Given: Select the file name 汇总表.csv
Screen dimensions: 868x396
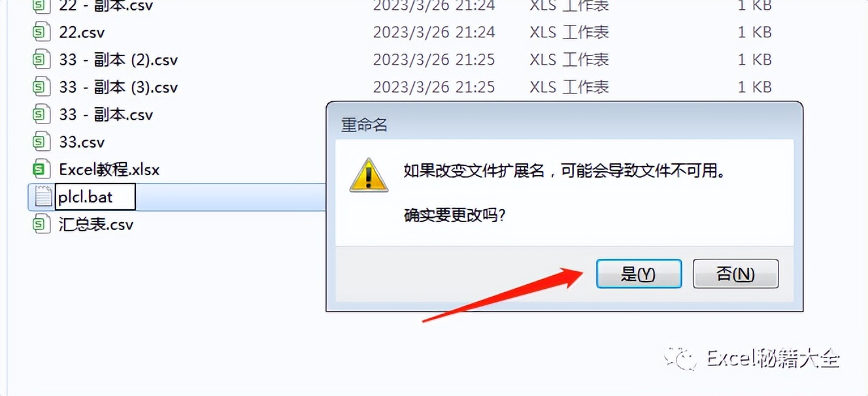Looking at the screenshot, I should 96,224.
